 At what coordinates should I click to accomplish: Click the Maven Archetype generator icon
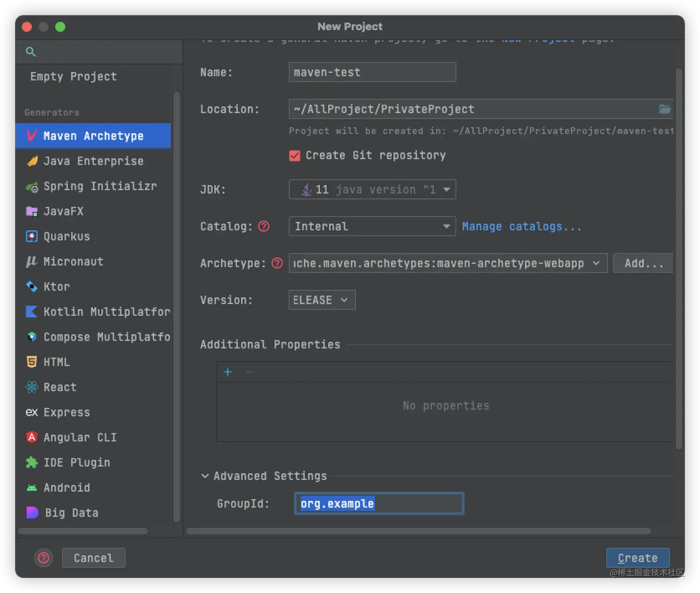click(x=31, y=136)
